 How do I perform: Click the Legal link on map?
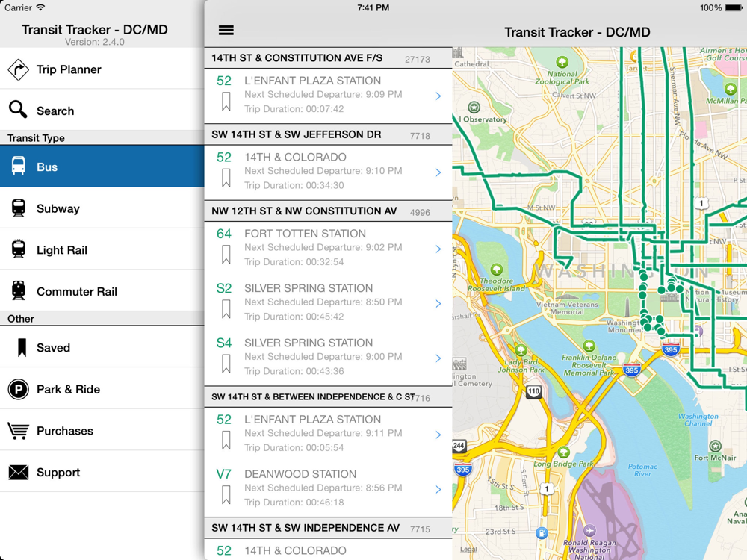coord(468,549)
